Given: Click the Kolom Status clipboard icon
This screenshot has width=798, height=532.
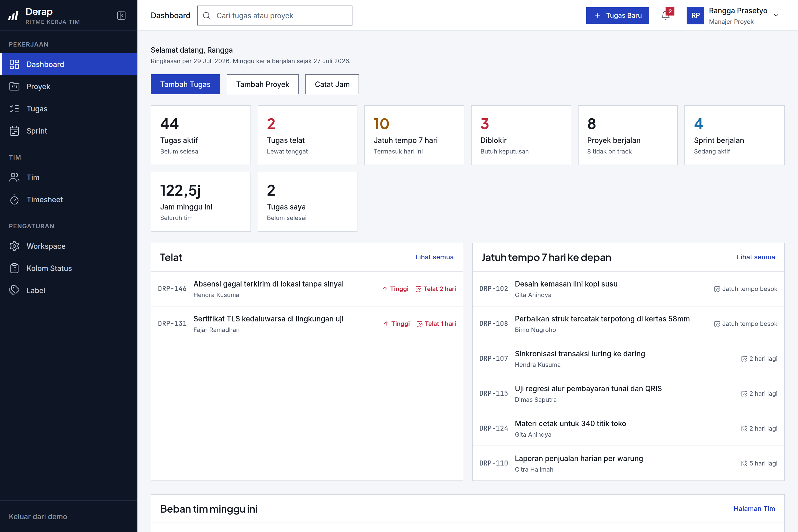Looking at the screenshot, I should [14, 268].
